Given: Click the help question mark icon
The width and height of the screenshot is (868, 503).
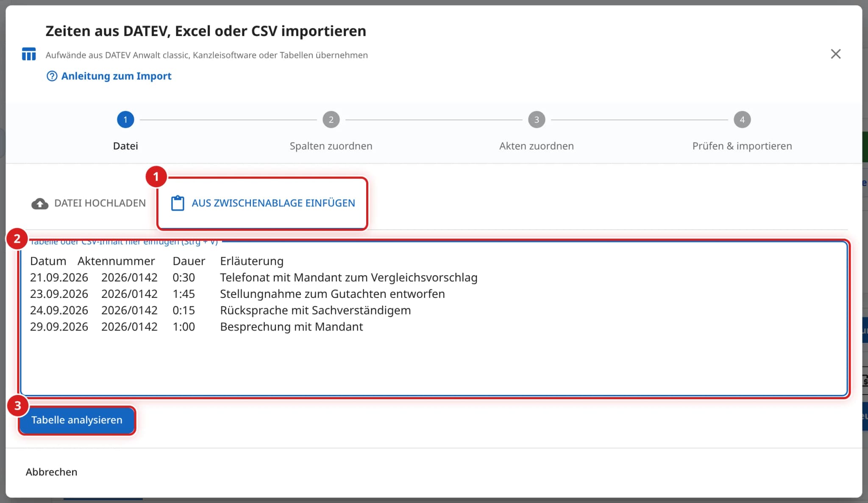Looking at the screenshot, I should (52, 76).
